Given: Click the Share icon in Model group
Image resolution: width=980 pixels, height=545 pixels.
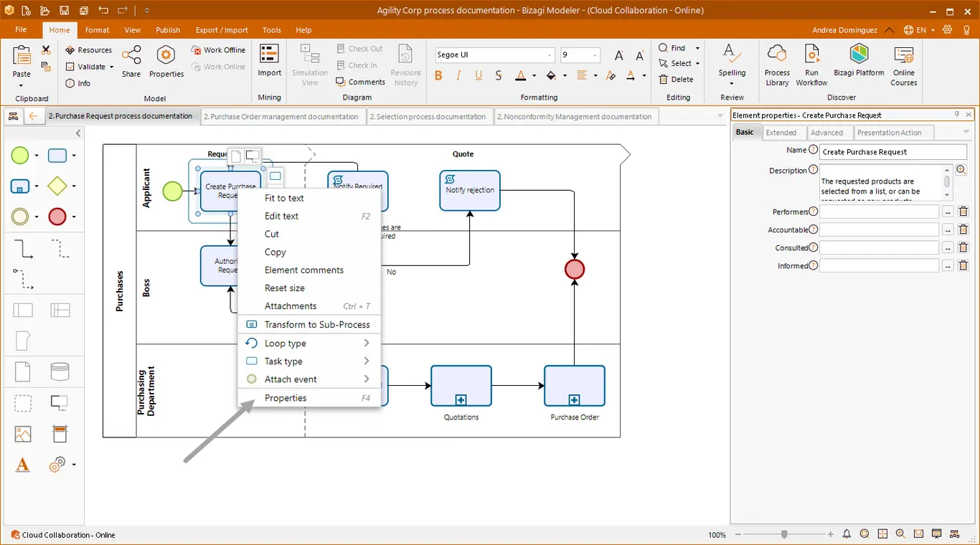Looking at the screenshot, I should tap(131, 61).
